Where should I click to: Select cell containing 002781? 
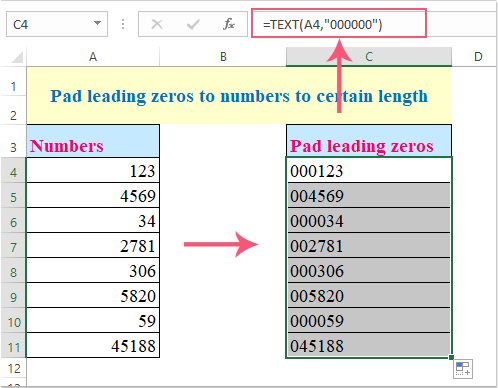[x=369, y=245]
